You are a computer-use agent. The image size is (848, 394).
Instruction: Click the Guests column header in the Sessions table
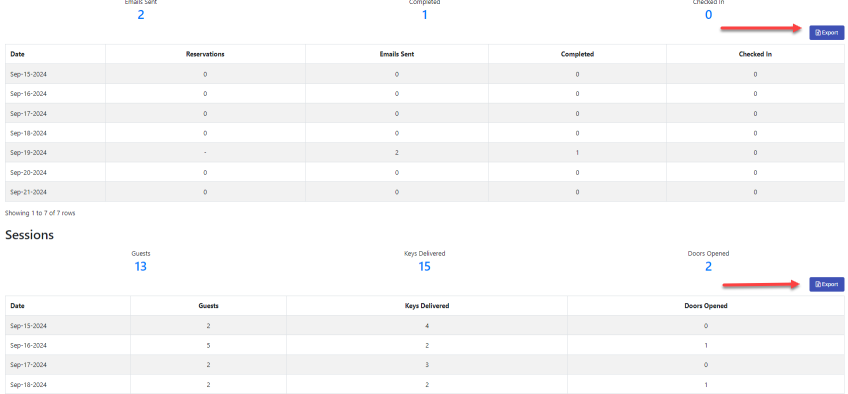tap(208, 306)
